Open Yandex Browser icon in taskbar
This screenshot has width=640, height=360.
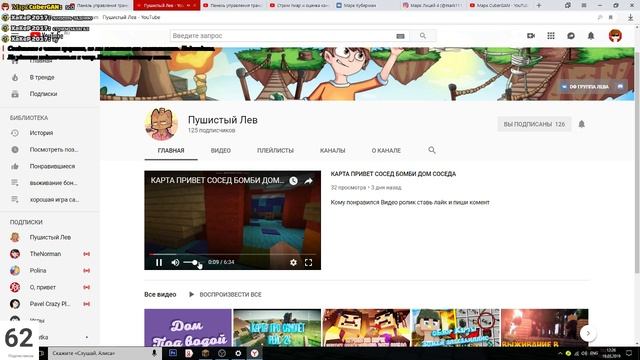(x=254, y=353)
